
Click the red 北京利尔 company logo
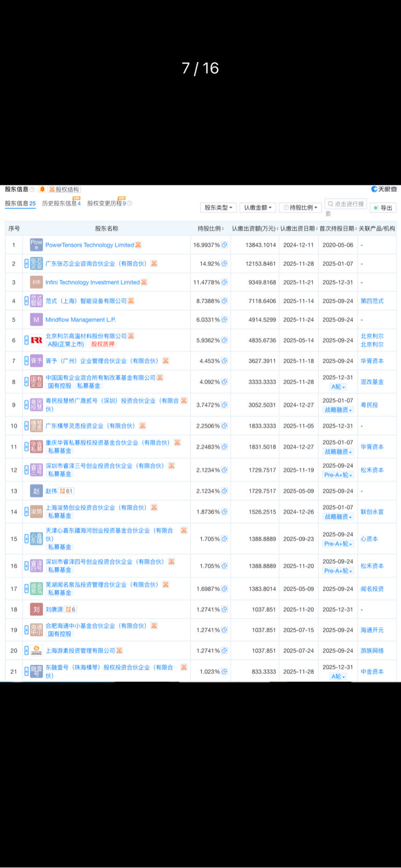pyautogui.click(x=36, y=340)
